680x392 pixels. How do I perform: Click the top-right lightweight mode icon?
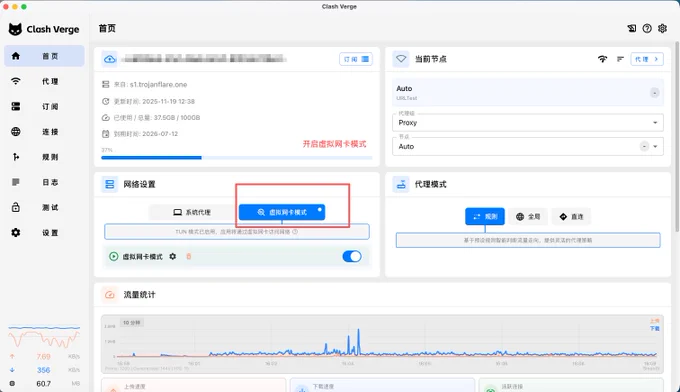point(632,28)
